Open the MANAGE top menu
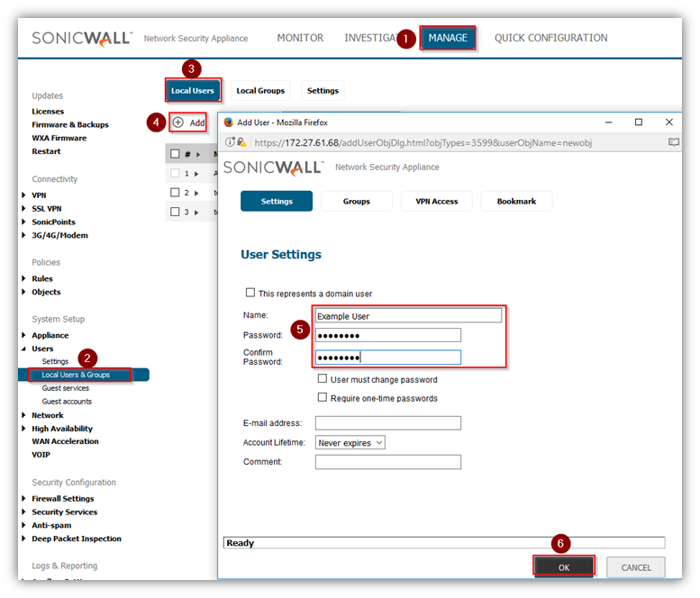 [448, 38]
